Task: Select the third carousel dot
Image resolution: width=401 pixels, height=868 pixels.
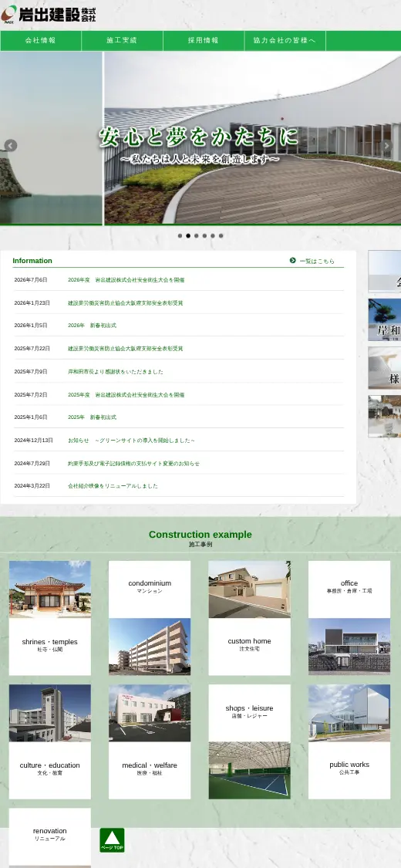Action: [x=197, y=236]
